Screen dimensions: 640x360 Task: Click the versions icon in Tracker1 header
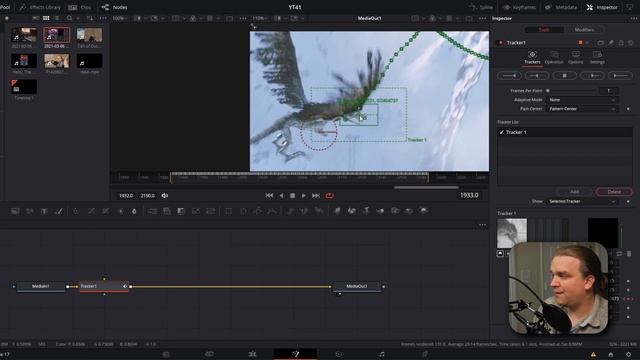tap(600, 42)
